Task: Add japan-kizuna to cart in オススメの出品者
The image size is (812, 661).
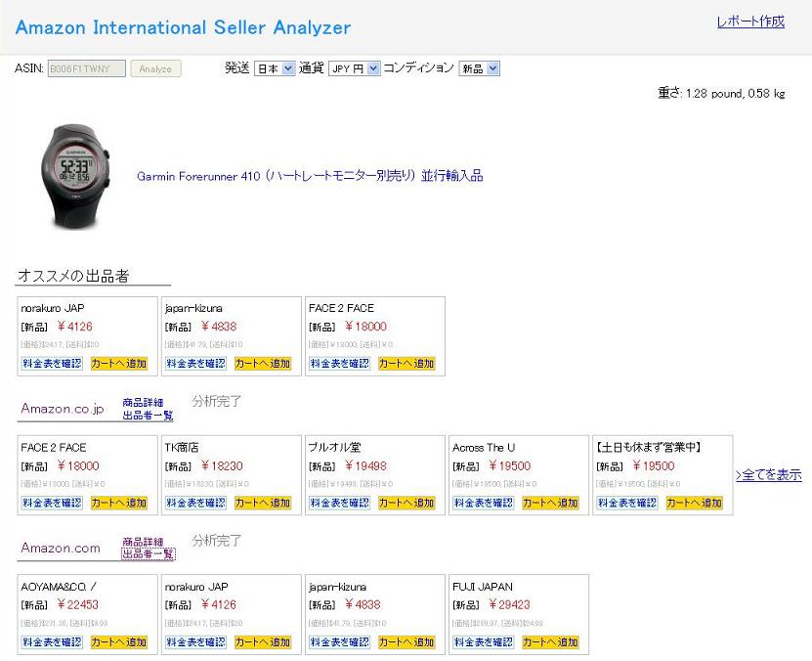Action: 263,364
